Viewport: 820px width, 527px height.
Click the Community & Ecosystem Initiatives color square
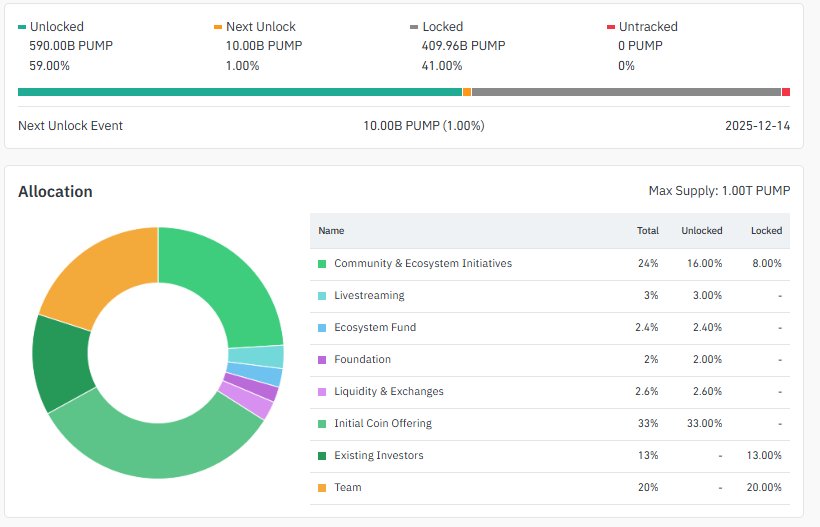click(322, 264)
